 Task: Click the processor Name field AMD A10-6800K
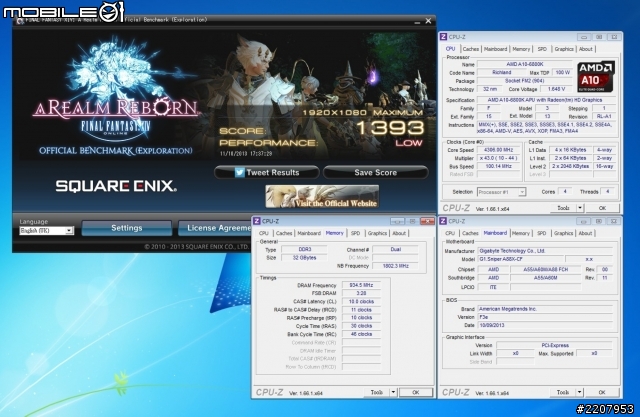click(x=525, y=64)
